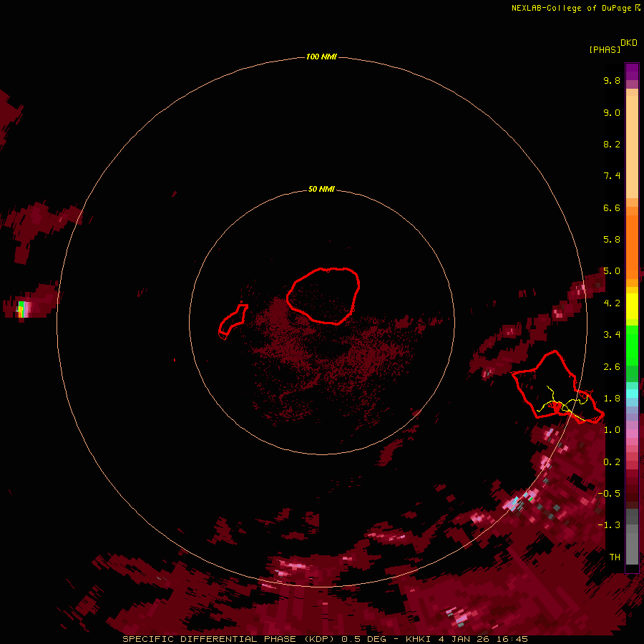Click the -0.5 value on the legend
Image resolution: width=644 pixels, height=644 pixels.
(x=609, y=494)
